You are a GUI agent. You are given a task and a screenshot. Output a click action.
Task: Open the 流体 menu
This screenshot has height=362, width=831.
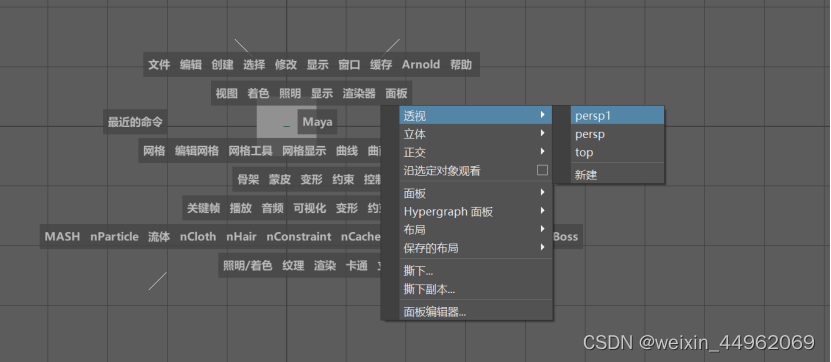(x=159, y=237)
